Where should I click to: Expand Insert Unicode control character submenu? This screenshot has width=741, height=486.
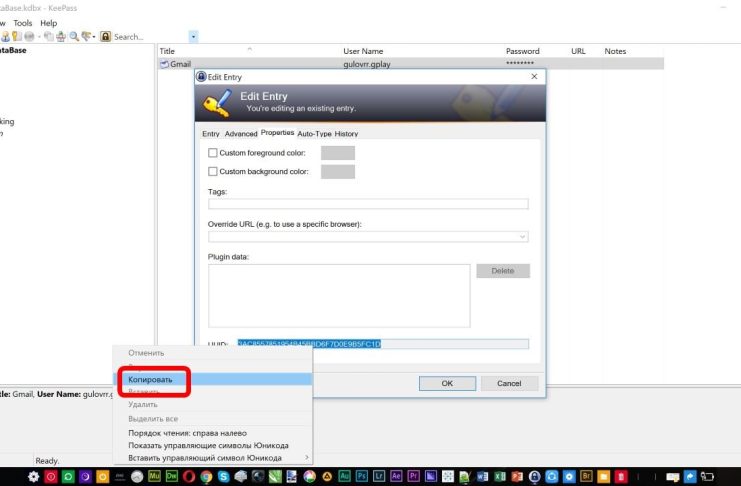307,458
